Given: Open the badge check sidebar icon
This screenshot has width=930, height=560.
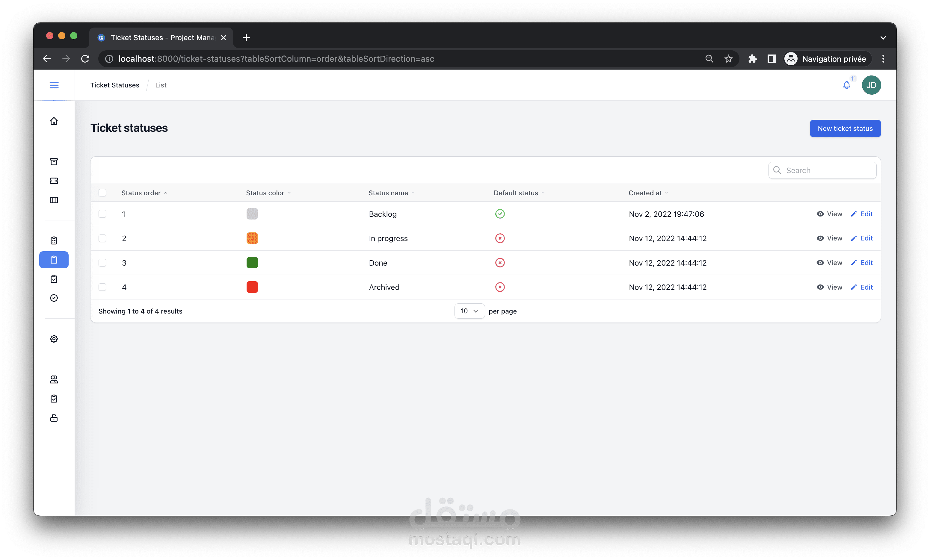Looking at the screenshot, I should point(54,298).
